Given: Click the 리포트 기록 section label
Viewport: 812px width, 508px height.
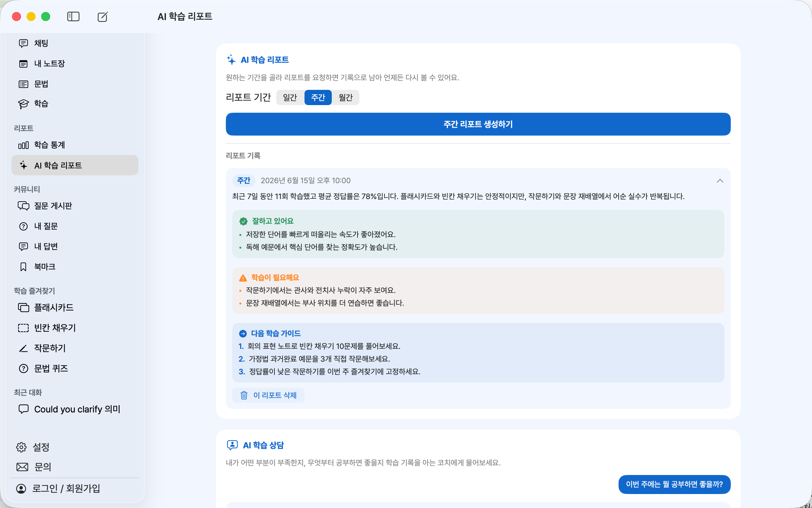Looking at the screenshot, I should [243, 156].
